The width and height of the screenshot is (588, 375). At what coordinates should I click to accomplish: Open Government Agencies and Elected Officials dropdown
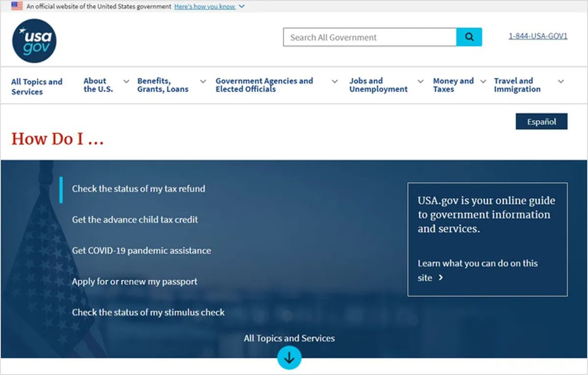tap(335, 81)
